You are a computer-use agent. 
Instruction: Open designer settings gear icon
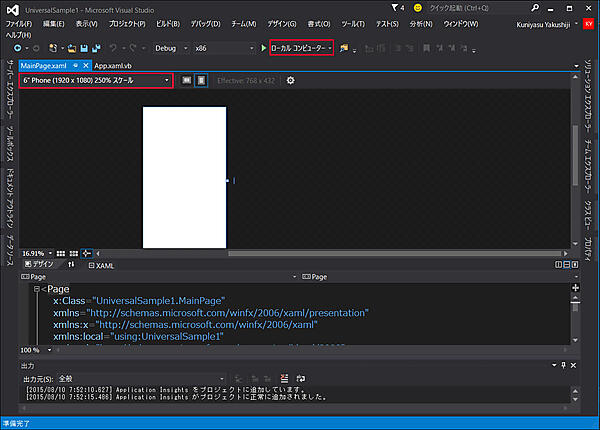coord(291,80)
